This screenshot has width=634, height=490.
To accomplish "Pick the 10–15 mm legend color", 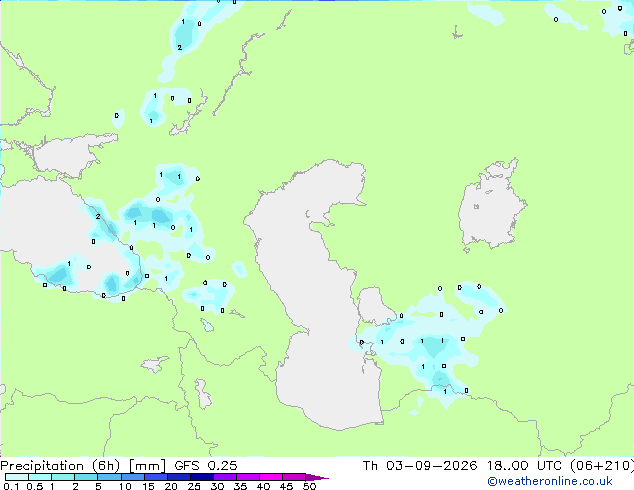I will pyautogui.click(x=133, y=477).
